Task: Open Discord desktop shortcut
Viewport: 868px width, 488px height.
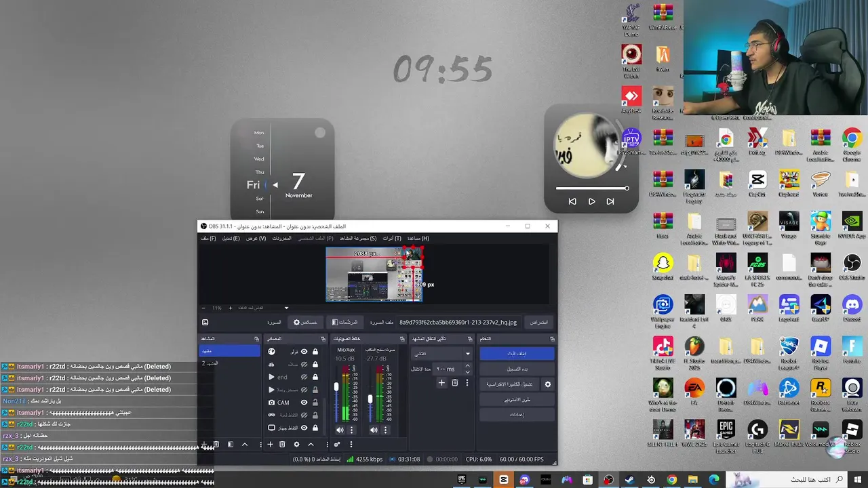Action: [x=852, y=308]
